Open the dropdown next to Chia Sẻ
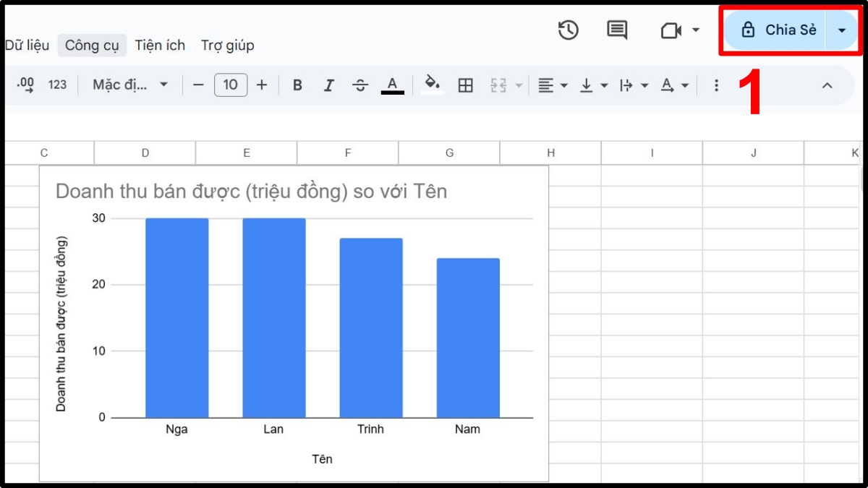This screenshot has height=488, width=868. [841, 30]
